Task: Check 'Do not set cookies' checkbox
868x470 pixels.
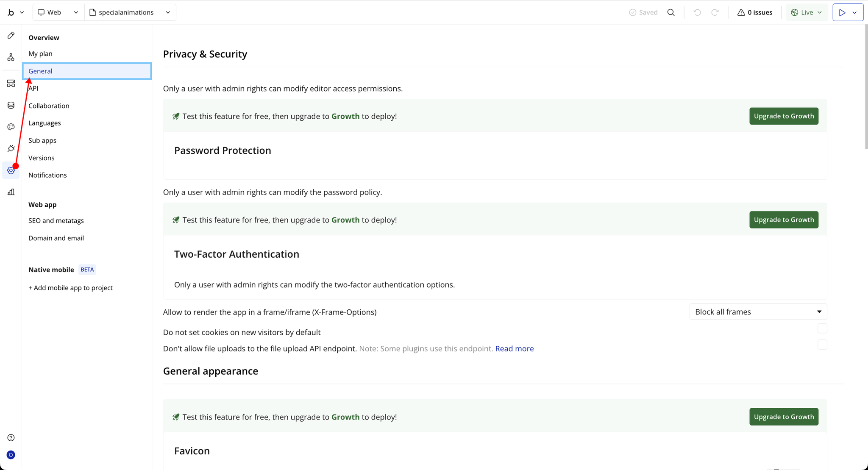Action: (x=822, y=328)
